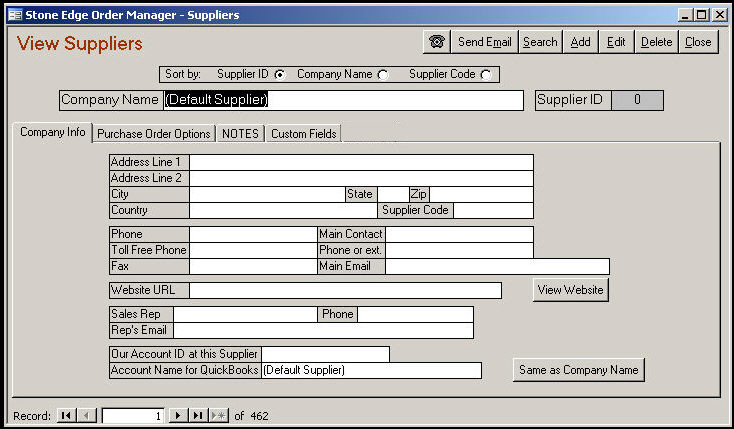This screenshot has height=429, width=734.
Task: Click the Country input field
Action: (x=283, y=210)
